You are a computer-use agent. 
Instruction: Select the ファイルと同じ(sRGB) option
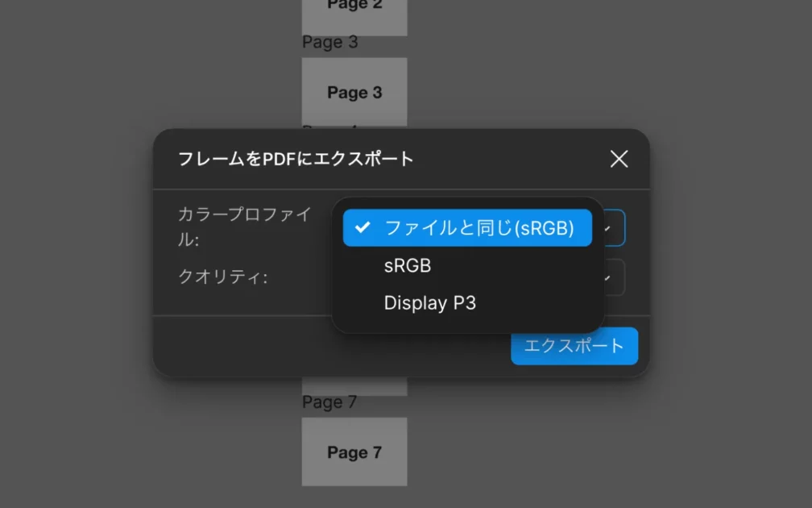pos(478,228)
